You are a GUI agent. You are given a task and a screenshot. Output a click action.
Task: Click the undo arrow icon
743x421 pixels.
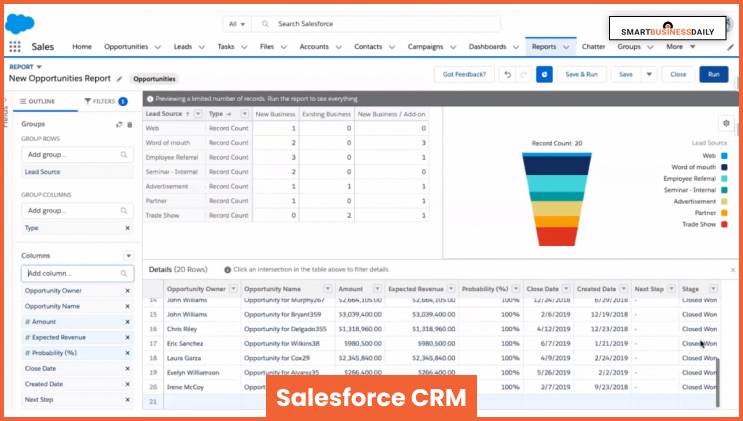tap(507, 74)
